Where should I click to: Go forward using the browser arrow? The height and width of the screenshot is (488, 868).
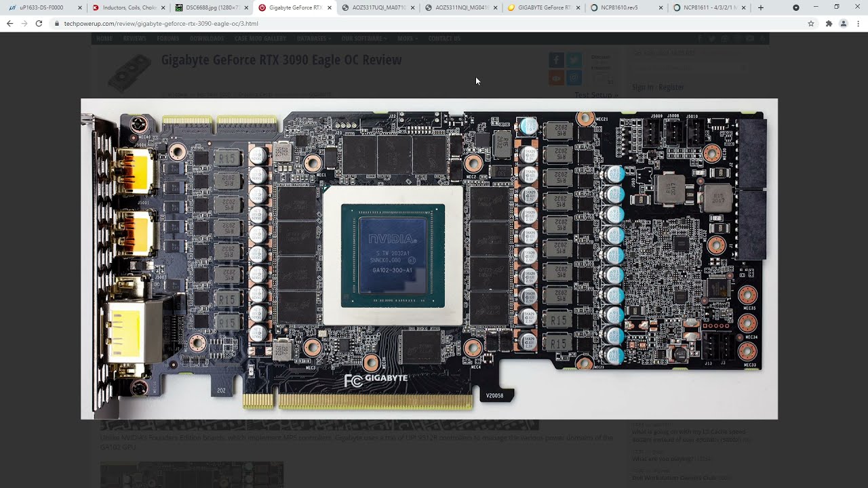(x=24, y=23)
